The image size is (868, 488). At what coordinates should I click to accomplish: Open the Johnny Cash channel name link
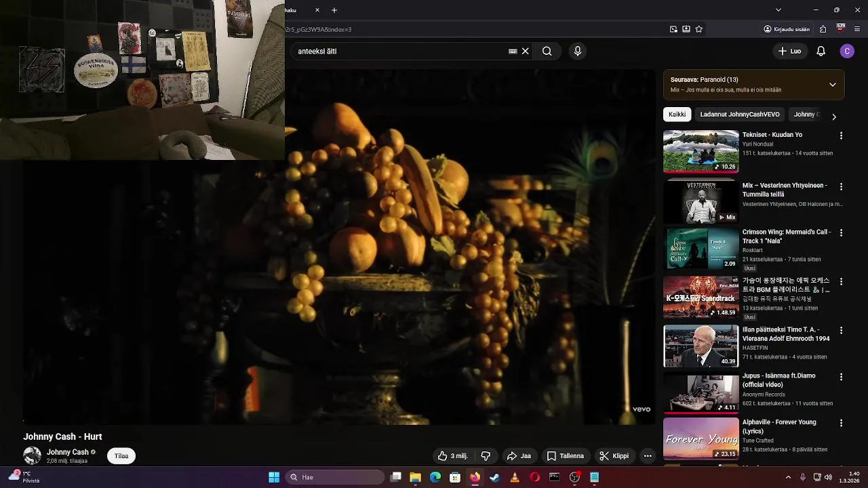pos(68,452)
